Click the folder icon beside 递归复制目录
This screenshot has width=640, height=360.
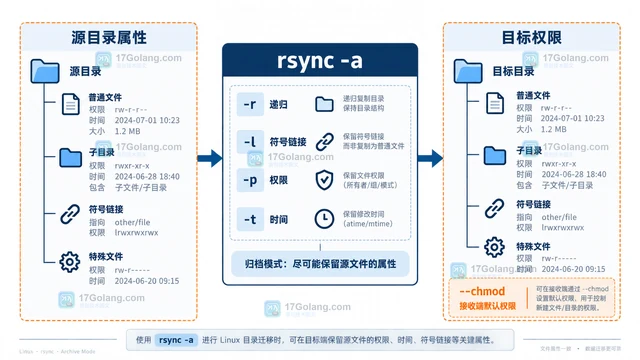click(324, 104)
